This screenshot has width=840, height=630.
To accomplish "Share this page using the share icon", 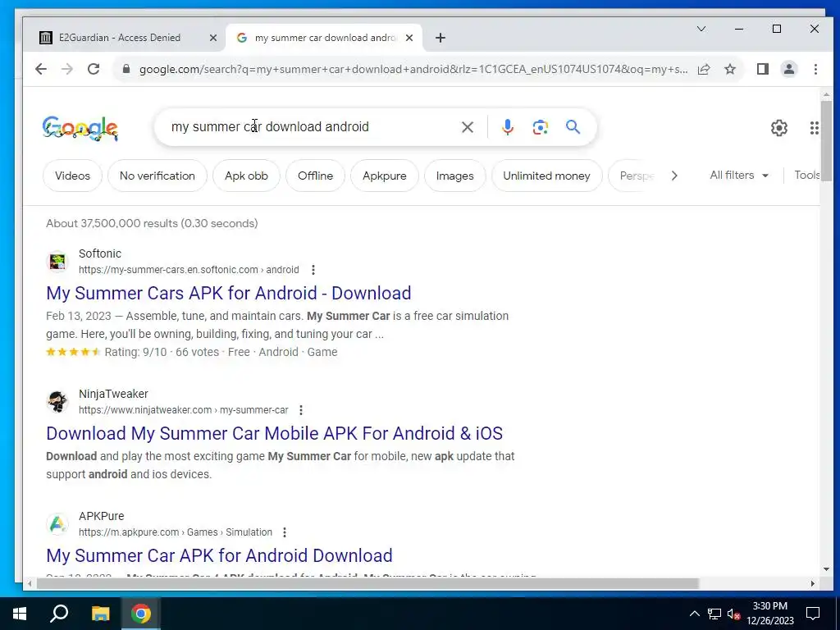I will [x=704, y=69].
